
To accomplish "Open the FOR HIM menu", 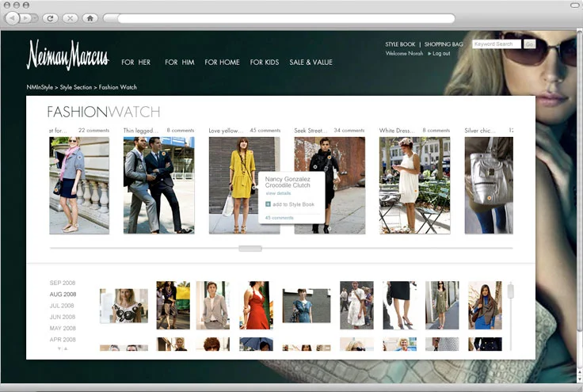I will coord(180,63).
